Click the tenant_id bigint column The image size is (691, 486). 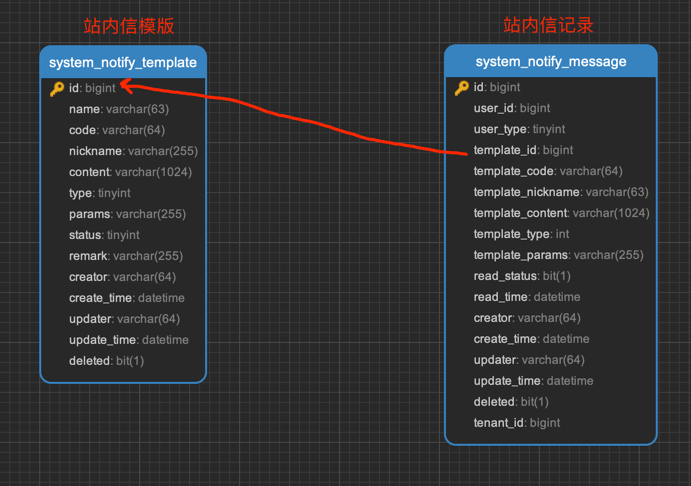516,423
